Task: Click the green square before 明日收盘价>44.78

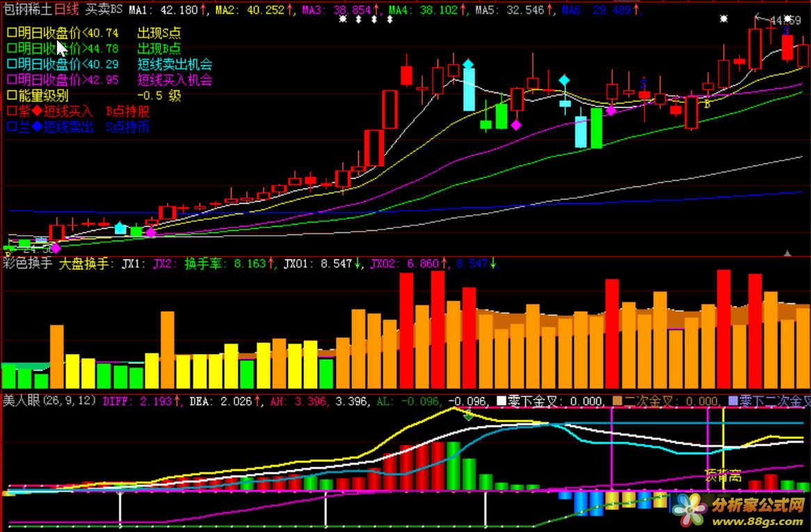Action: pyautogui.click(x=11, y=49)
